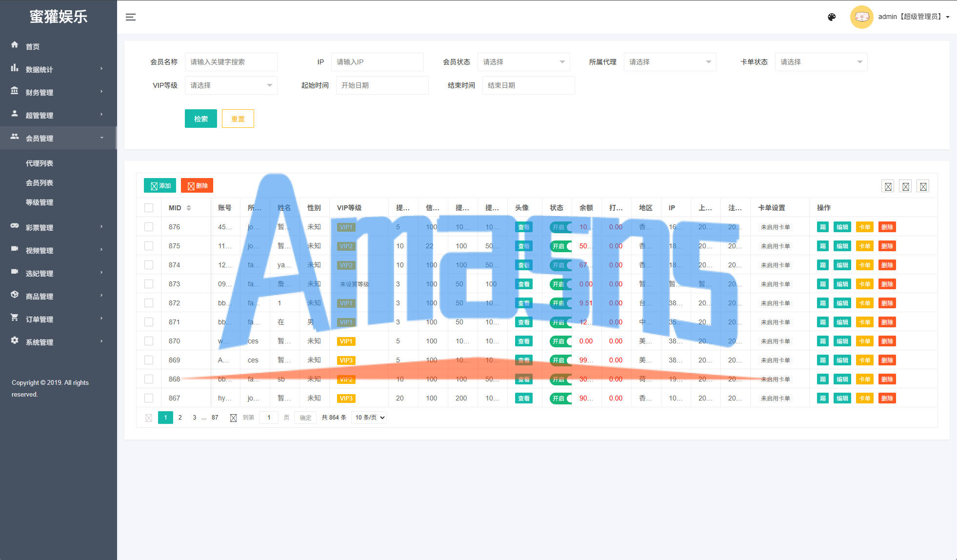Open 代理列表 submenu item

40,163
